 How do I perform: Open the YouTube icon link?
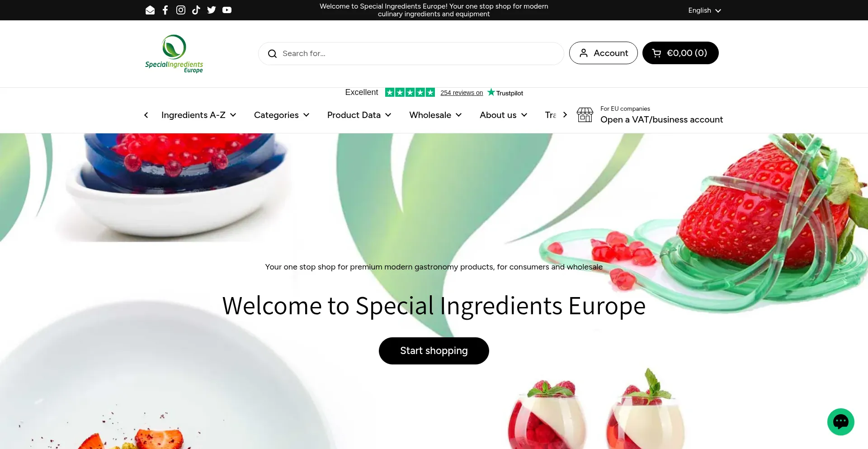pyautogui.click(x=227, y=10)
